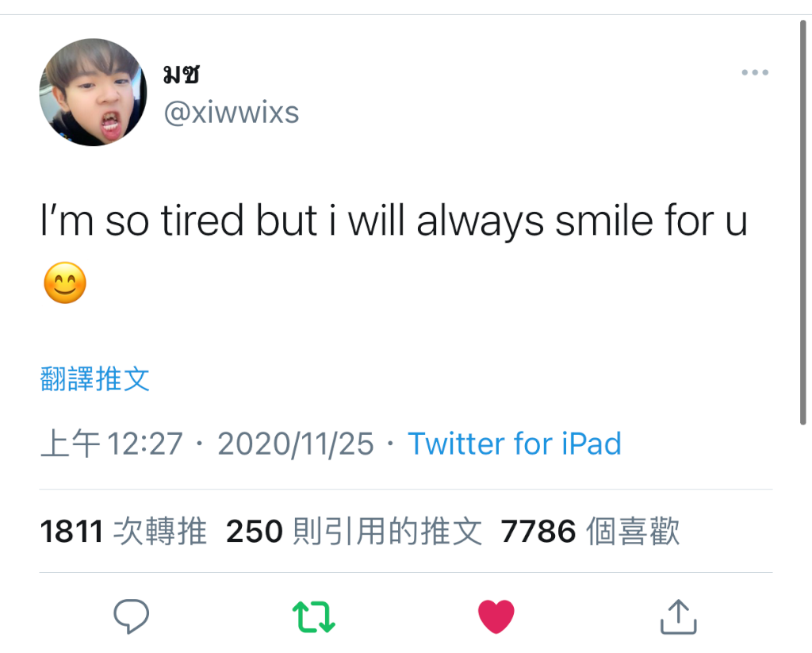Viewport: 812px width, 653px height.
Task: Click the number 250 quote count
Action: [x=255, y=532]
